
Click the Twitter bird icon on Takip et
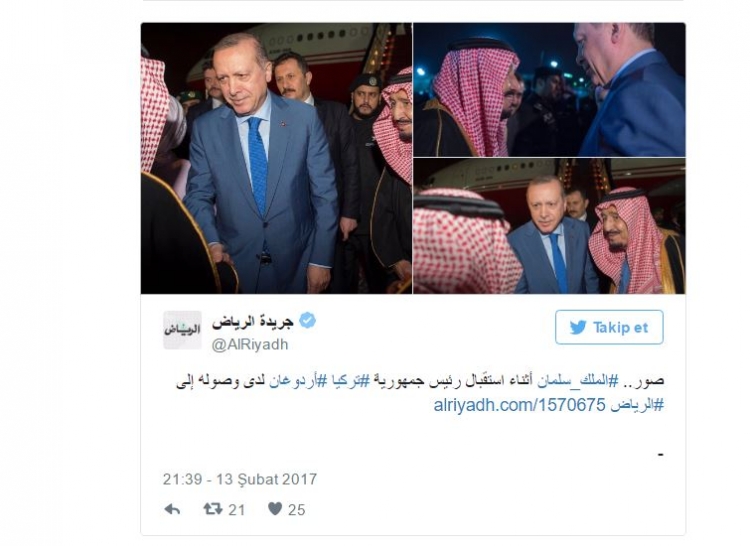coord(578,328)
